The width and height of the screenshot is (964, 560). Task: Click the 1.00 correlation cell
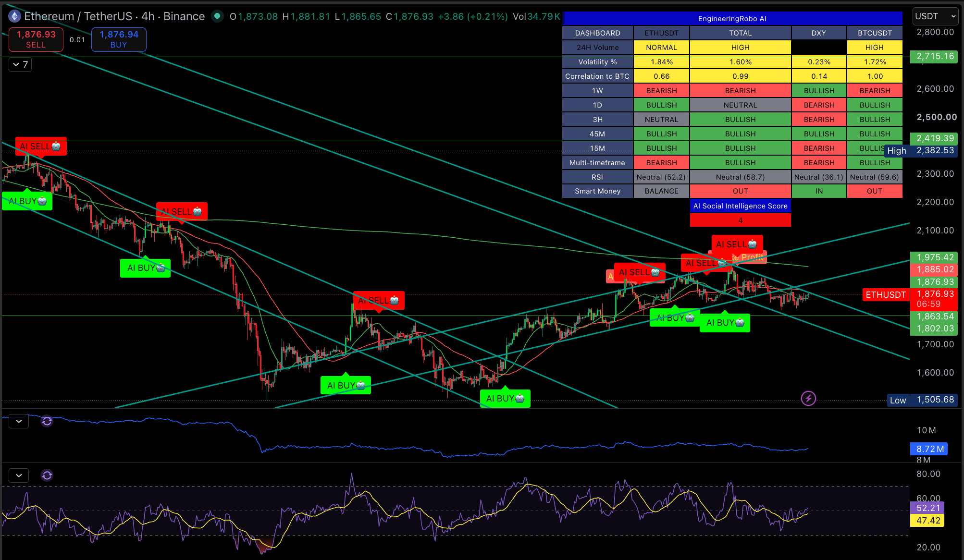click(x=875, y=76)
